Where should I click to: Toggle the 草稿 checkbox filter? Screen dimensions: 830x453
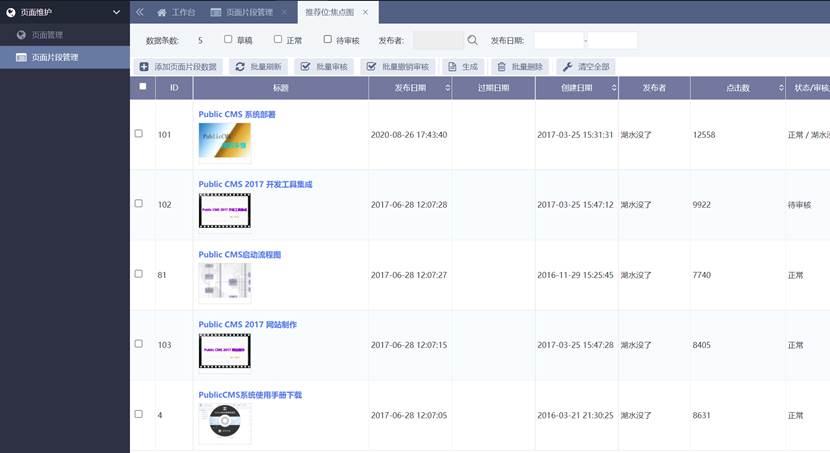pos(228,40)
